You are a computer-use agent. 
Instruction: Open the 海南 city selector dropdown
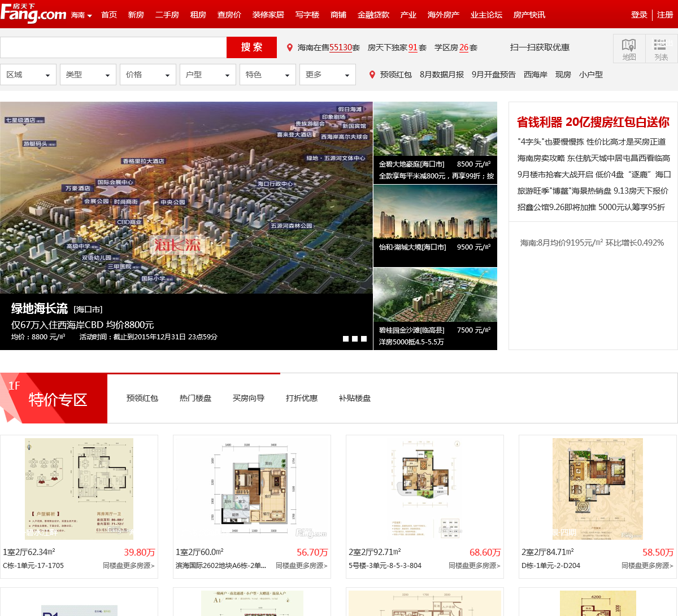81,15
